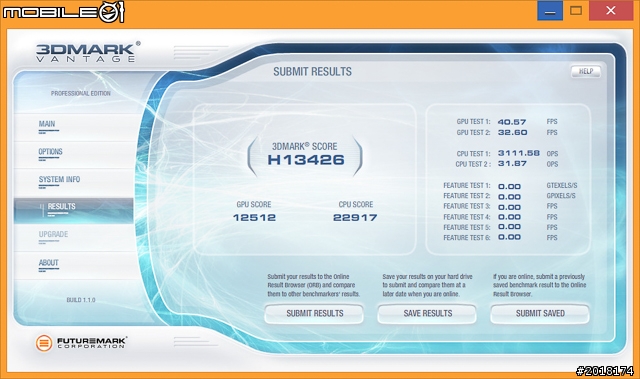Click the 3DMark score H13426

click(x=306, y=160)
